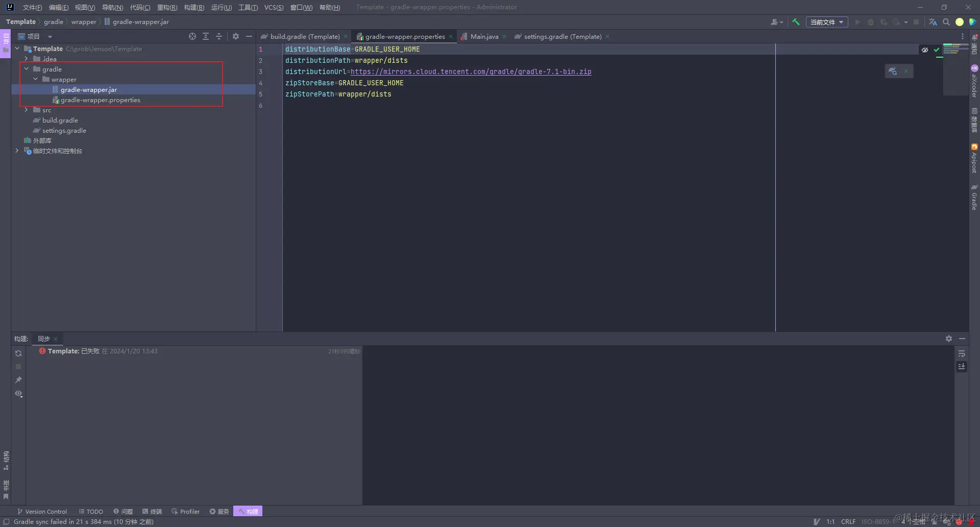980x527 pixels.
Task: Open the 文件(F) menu
Action: pos(32,7)
